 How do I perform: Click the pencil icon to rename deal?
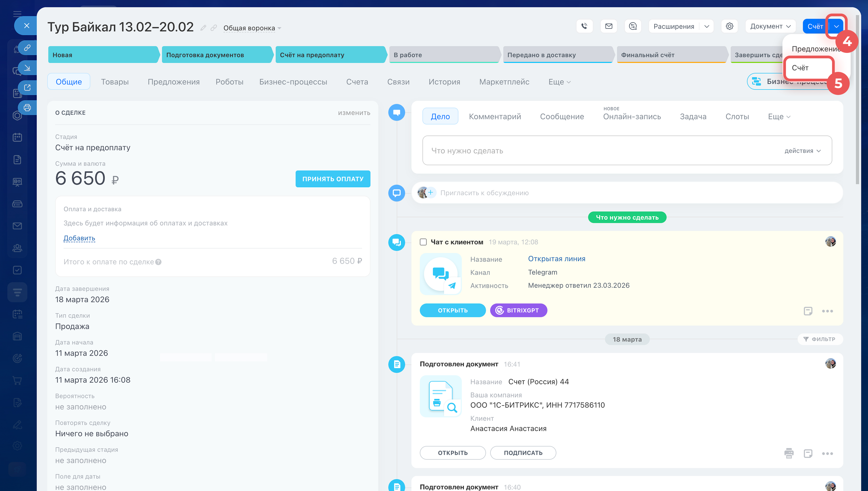click(203, 28)
